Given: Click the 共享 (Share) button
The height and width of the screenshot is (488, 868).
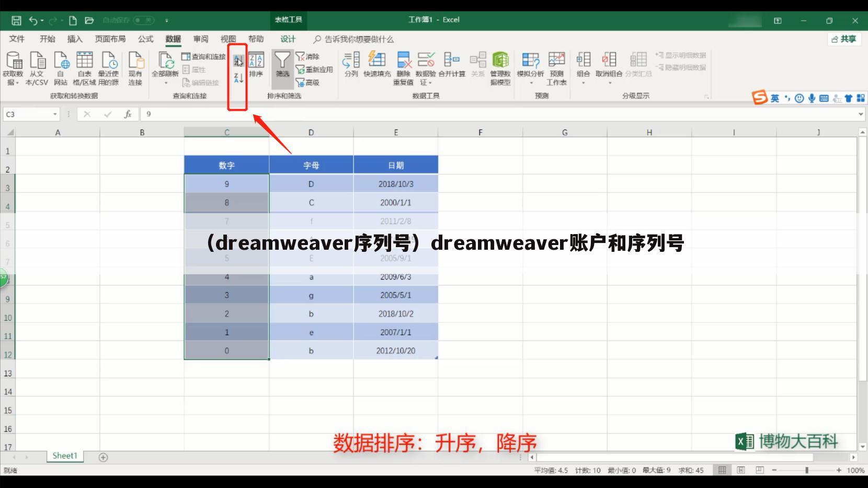Looking at the screenshot, I should [844, 39].
